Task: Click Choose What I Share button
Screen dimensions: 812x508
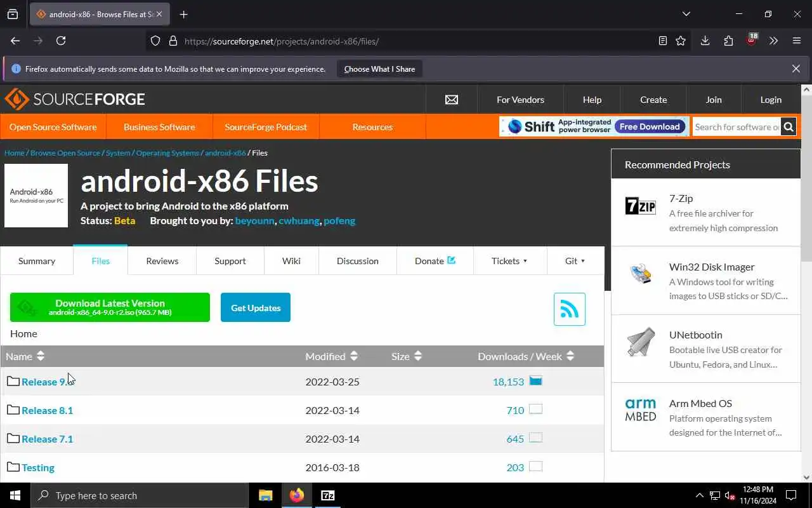Action: (379, 69)
